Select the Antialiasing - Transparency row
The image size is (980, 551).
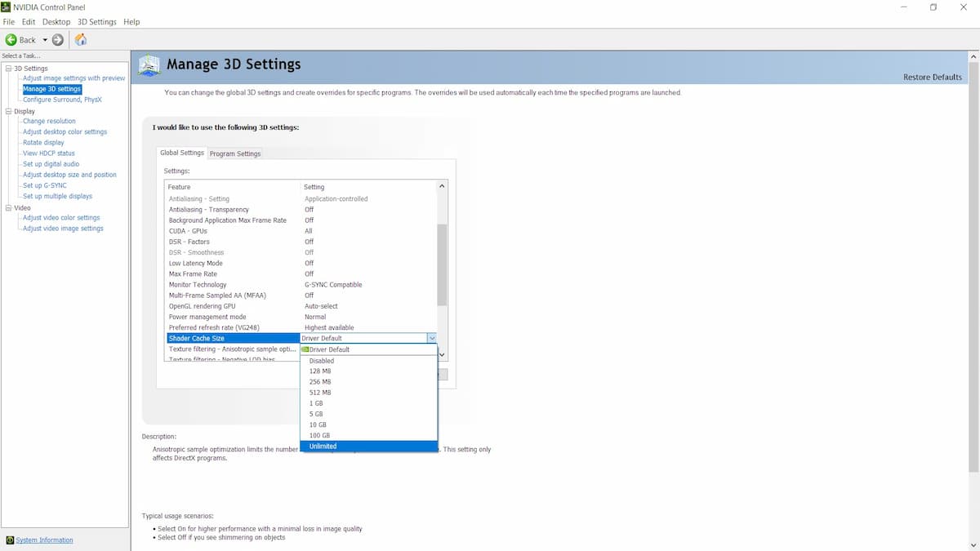coord(301,210)
